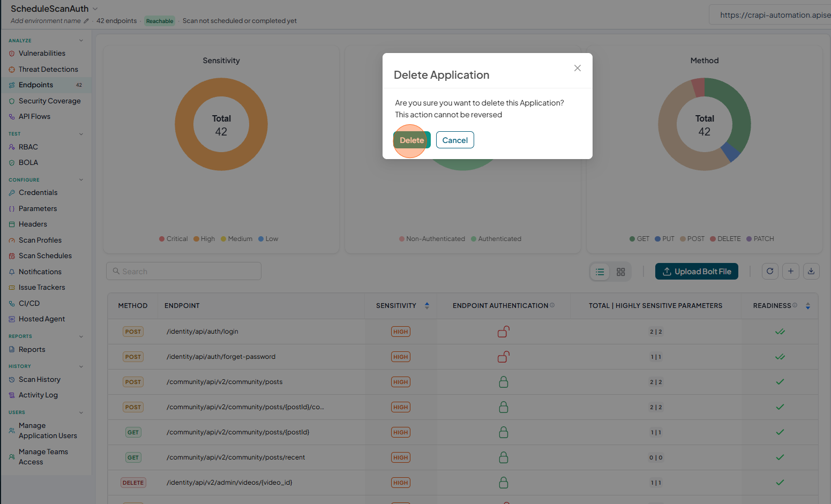Open the ScheduleScanAuth application dropdown

(x=95, y=9)
